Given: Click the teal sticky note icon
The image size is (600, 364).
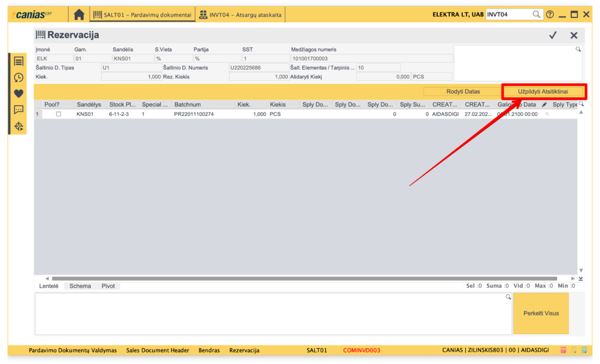Looking at the screenshot, I should pyautogui.click(x=583, y=350).
